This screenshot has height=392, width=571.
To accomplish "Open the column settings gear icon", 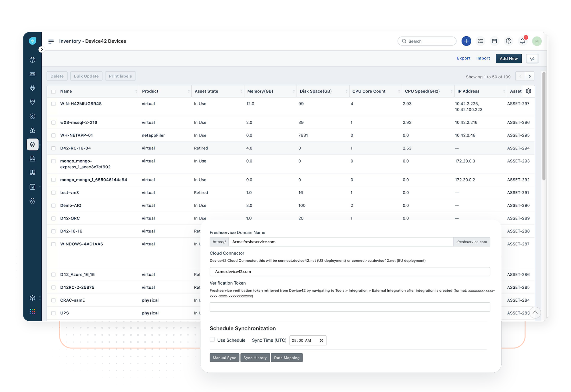I will click(x=528, y=91).
